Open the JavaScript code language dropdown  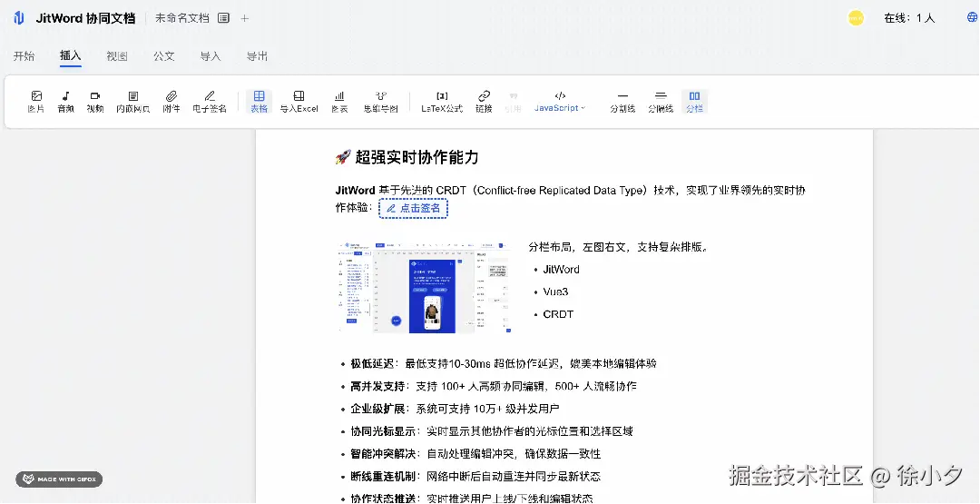click(x=560, y=102)
